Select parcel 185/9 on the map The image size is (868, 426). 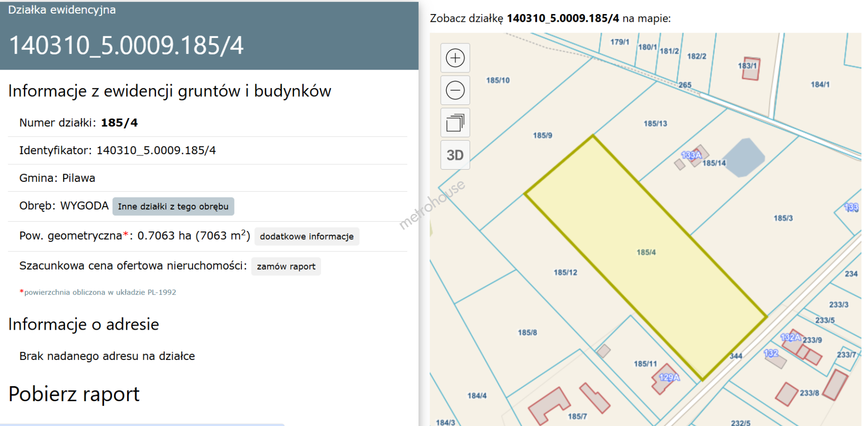coord(542,136)
